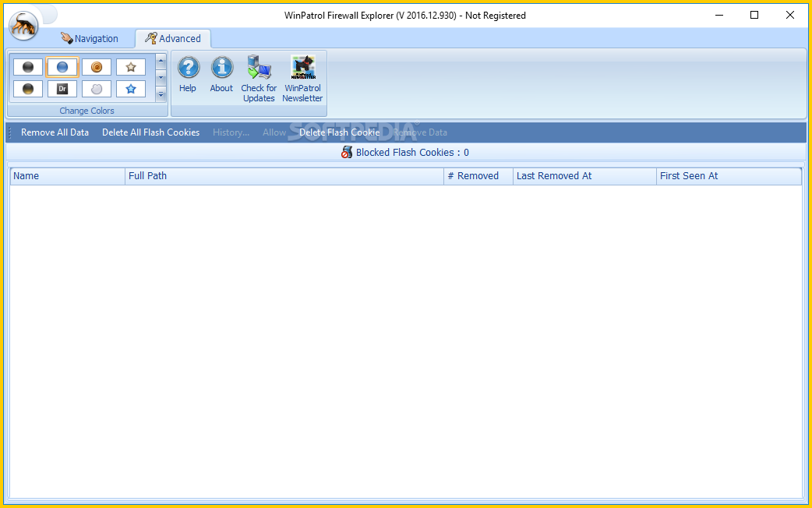Pick the brown star color theme
812x508 pixels.
coord(130,67)
